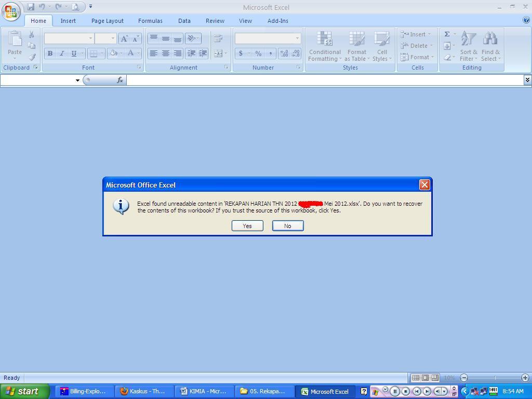Viewport: 532px width, 399px height.
Task: Open the Clipboard dialog launcher
Action: (x=36, y=67)
